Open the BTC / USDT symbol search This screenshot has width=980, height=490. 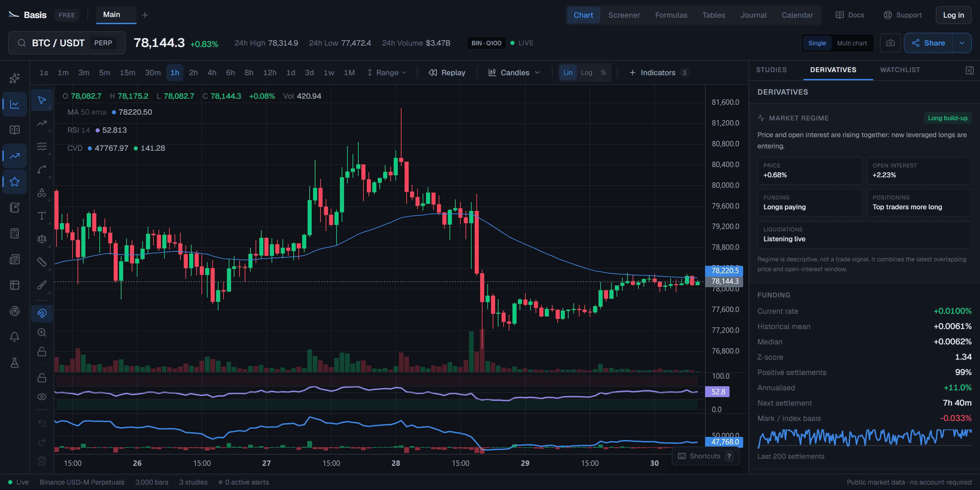click(x=67, y=43)
